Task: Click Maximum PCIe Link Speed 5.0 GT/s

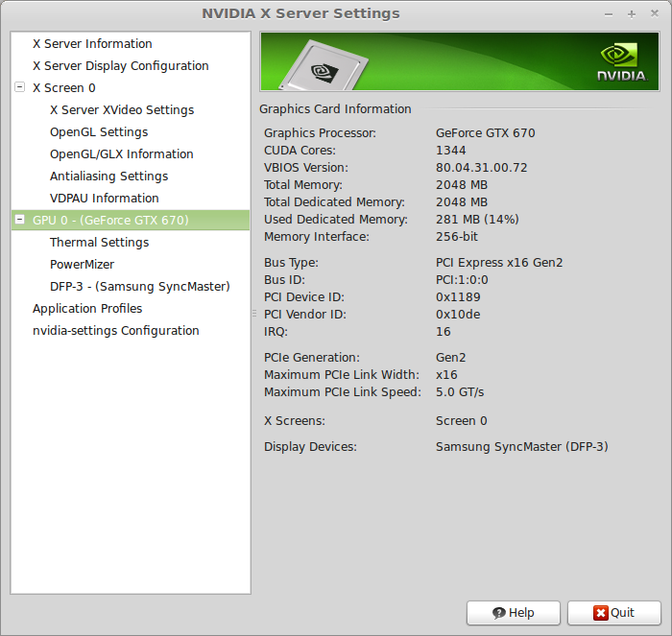Action: (x=460, y=392)
